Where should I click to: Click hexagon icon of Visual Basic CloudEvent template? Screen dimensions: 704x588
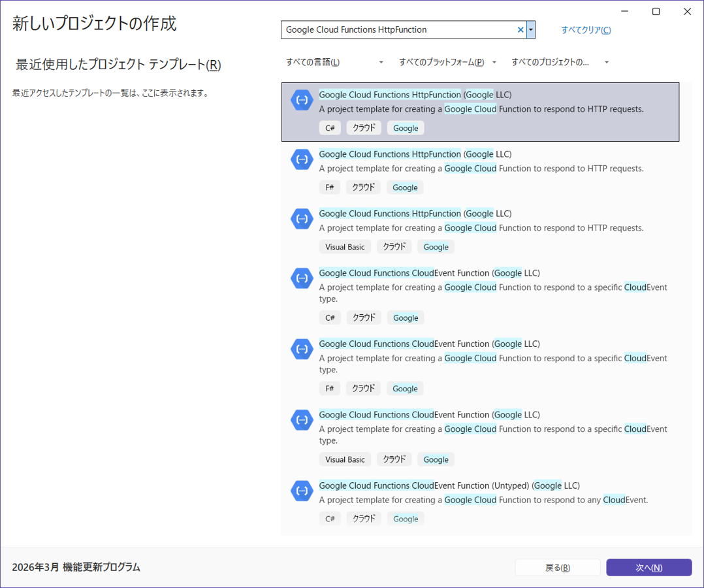coord(302,420)
